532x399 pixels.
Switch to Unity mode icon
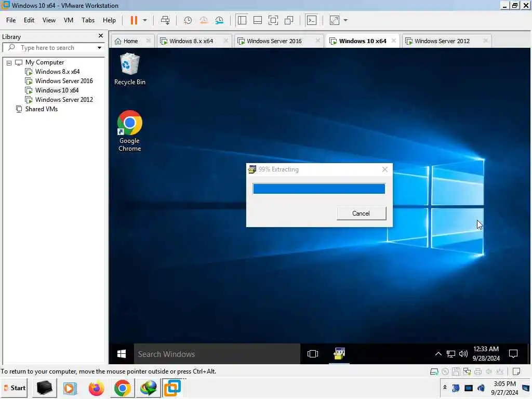coord(289,20)
